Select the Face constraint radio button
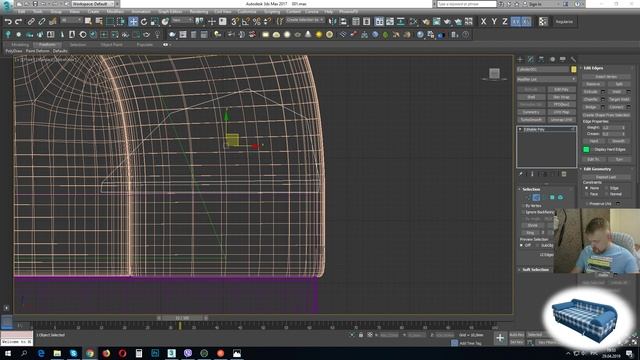 587,194
